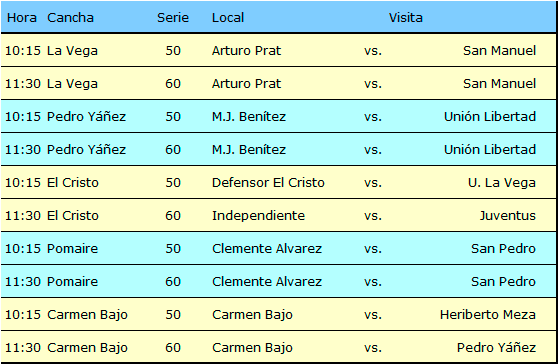558x364 pixels.
Task: Click the Hora column header
Action: pos(22,18)
